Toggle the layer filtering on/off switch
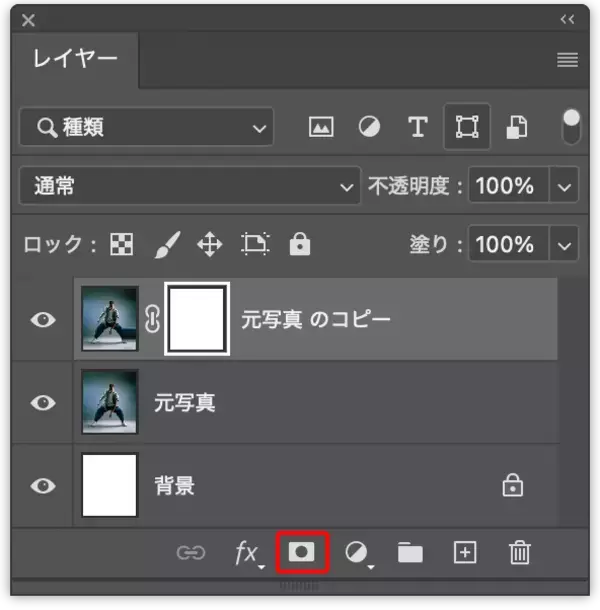 coord(571,127)
